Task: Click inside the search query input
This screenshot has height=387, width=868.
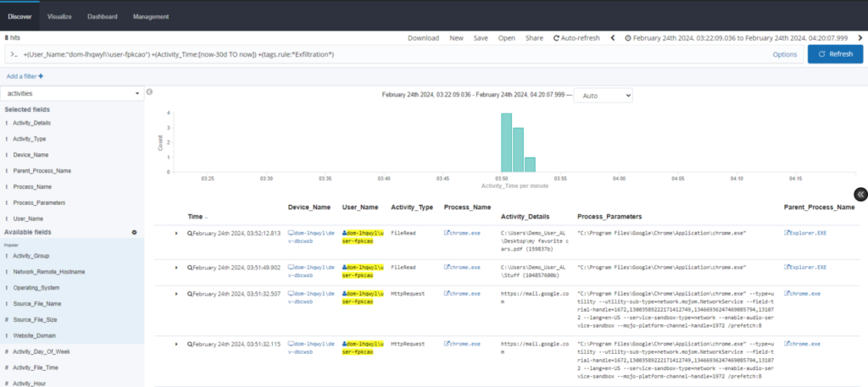Action: (381, 54)
